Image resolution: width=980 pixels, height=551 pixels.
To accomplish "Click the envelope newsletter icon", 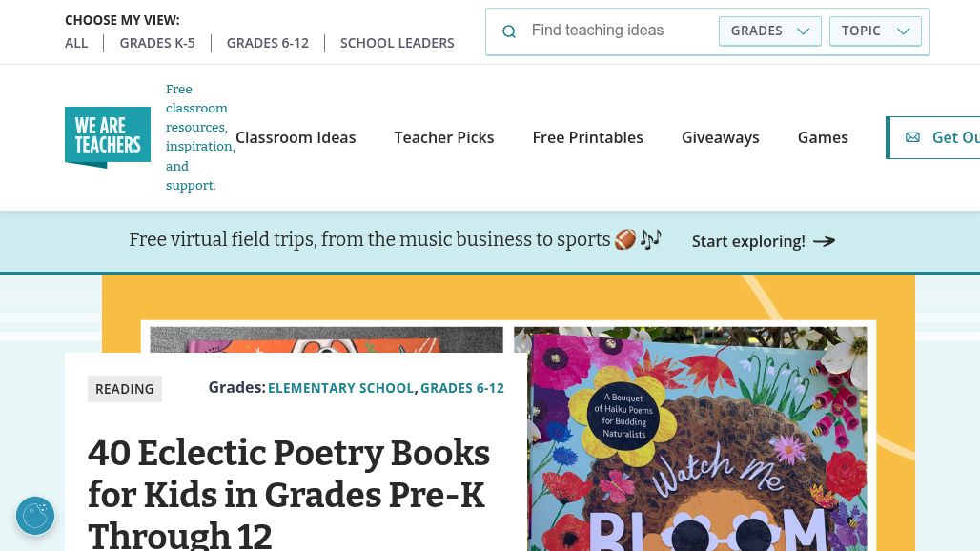I will tap(912, 137).
